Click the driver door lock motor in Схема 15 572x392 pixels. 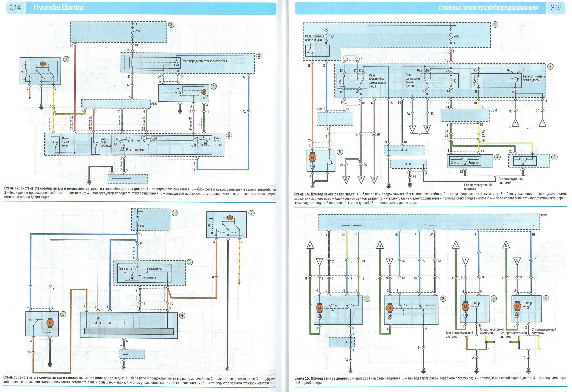click(x=320, y=308)
